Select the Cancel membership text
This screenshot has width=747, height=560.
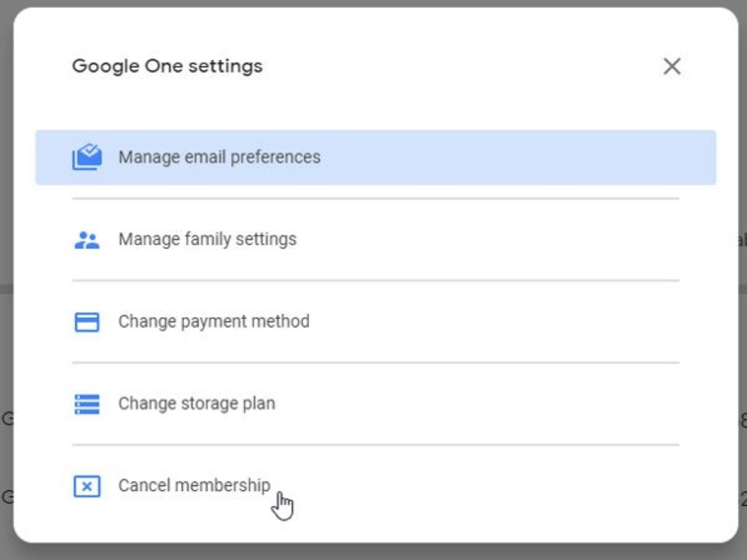tap(194, 485)
